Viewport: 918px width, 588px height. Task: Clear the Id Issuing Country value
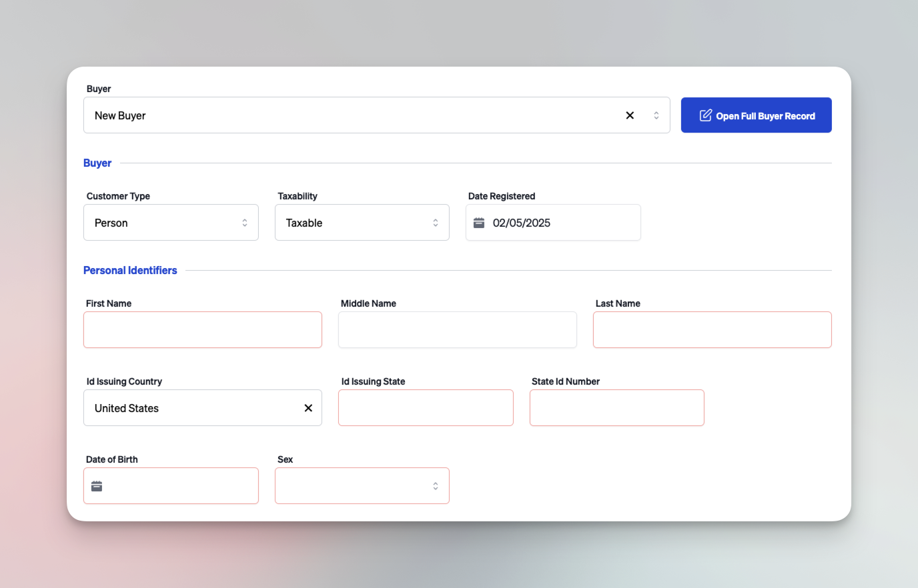tap(308, 408)
